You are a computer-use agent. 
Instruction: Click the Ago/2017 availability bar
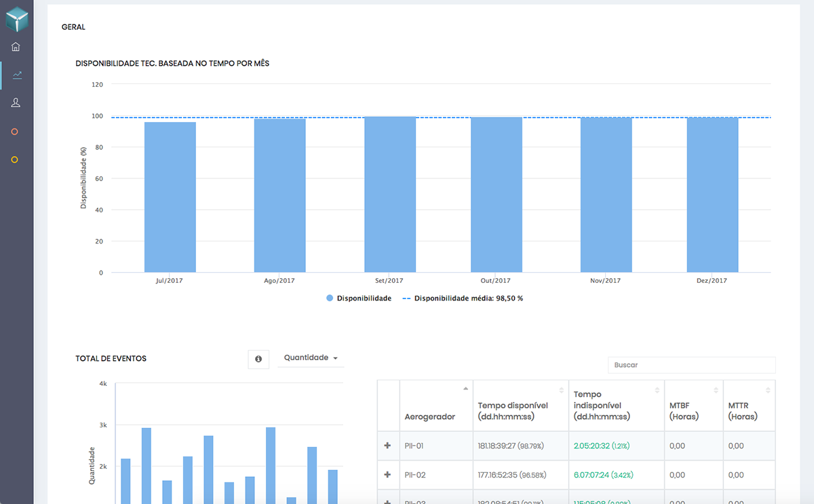pyautogui.click(x=280, y=195)
